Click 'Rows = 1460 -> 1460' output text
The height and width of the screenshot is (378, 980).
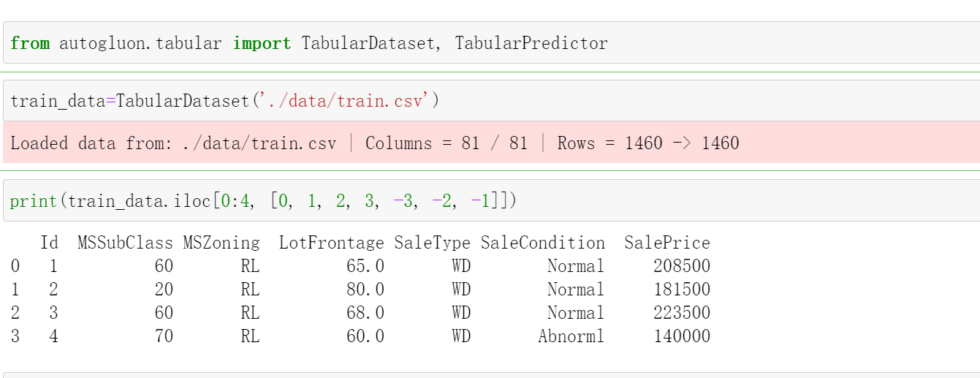[647, 143]
